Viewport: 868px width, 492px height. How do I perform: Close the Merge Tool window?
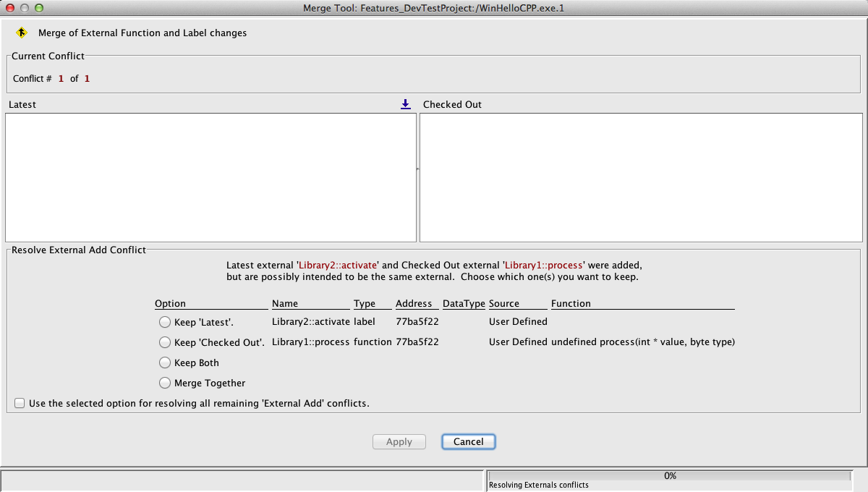(10, 8)
